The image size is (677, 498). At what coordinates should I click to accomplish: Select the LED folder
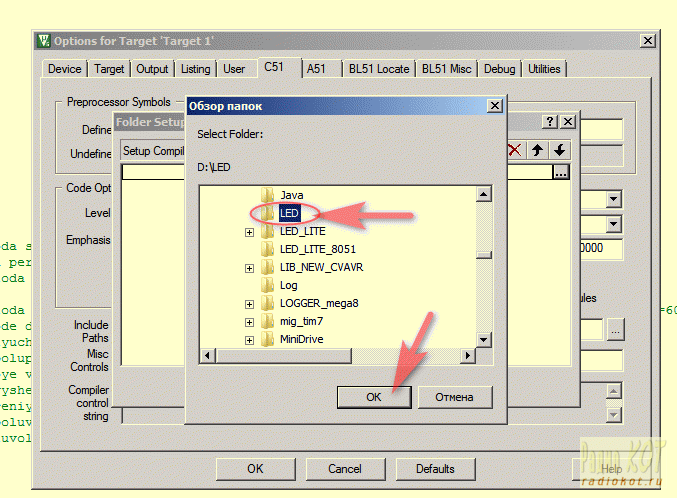point(289,213)
